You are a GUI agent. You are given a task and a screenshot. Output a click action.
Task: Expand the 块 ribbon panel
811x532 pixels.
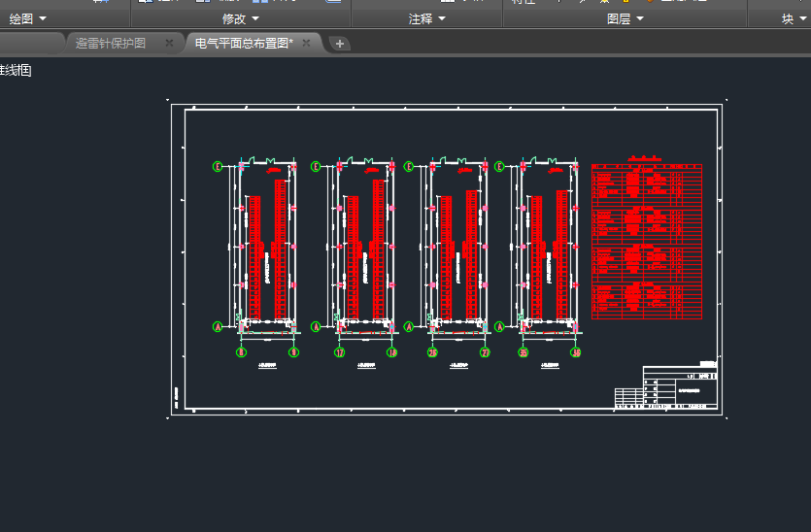[794, 19]
